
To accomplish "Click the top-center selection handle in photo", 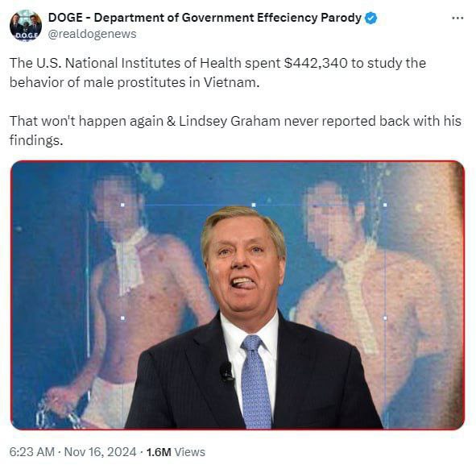I will pos(254,205).
